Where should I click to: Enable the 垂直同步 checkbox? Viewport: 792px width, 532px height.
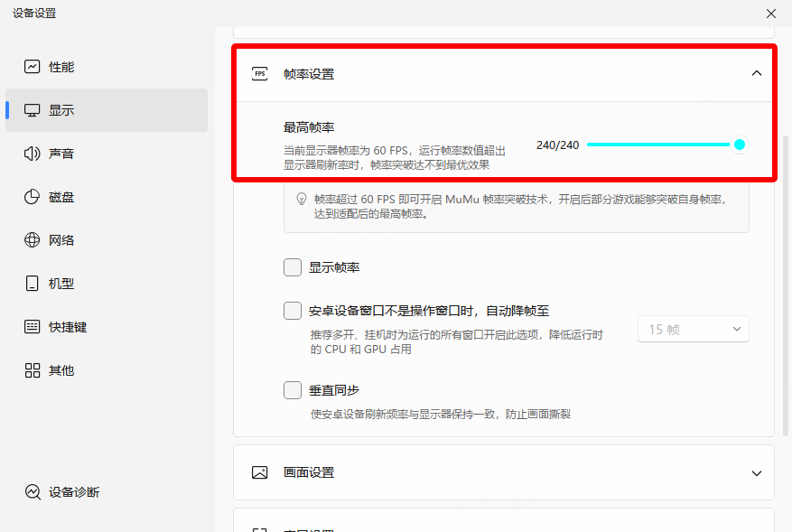293,390
